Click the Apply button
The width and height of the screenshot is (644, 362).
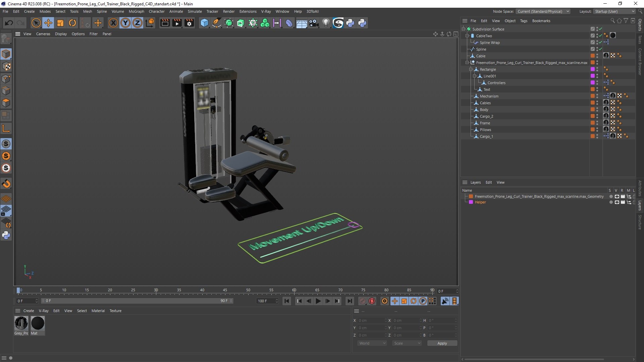pos(442,343)
